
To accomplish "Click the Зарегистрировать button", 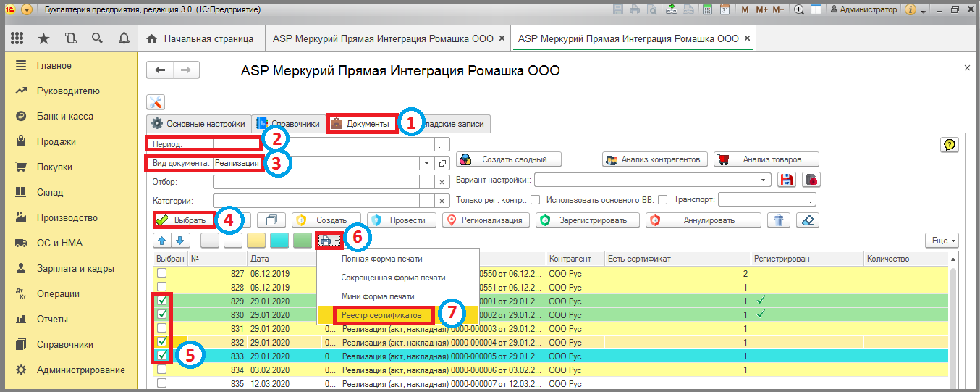I will (588, 220).
